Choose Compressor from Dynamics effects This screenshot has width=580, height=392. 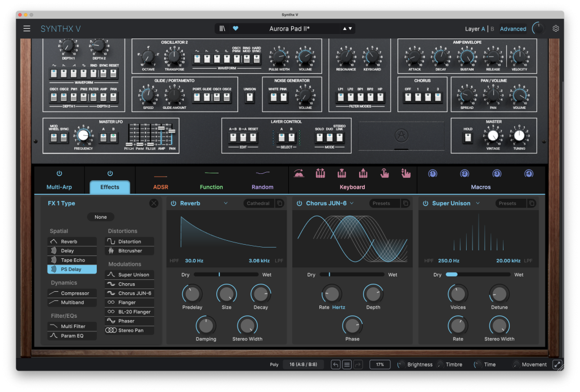[x=72, y=293]
